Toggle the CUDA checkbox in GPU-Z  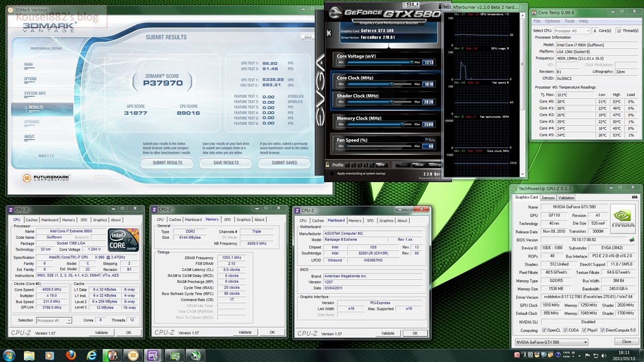point(566,330)
